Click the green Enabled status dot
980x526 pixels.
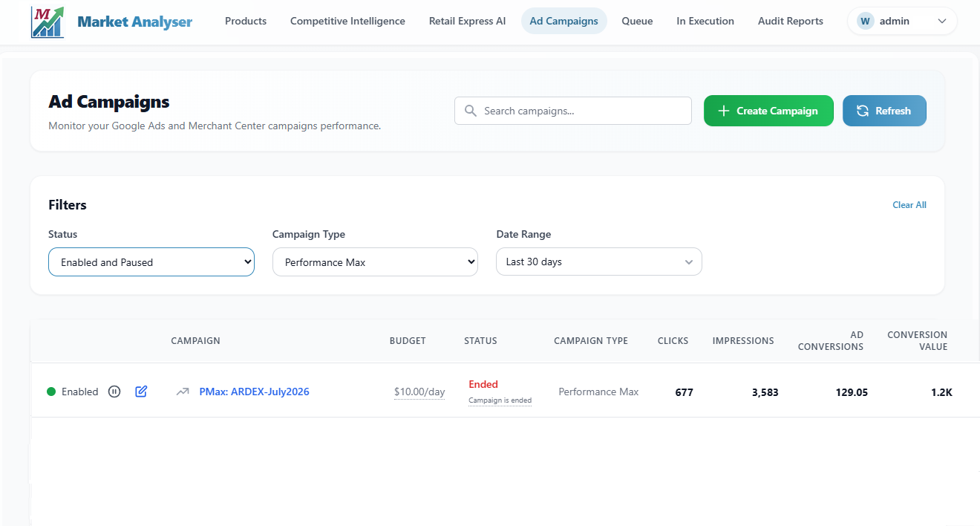point(51,392)
